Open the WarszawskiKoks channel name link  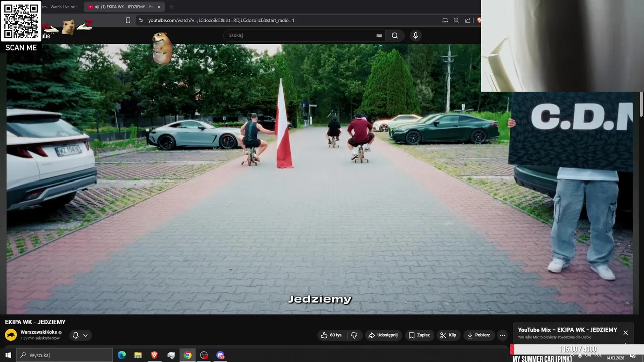pos(39,332)
